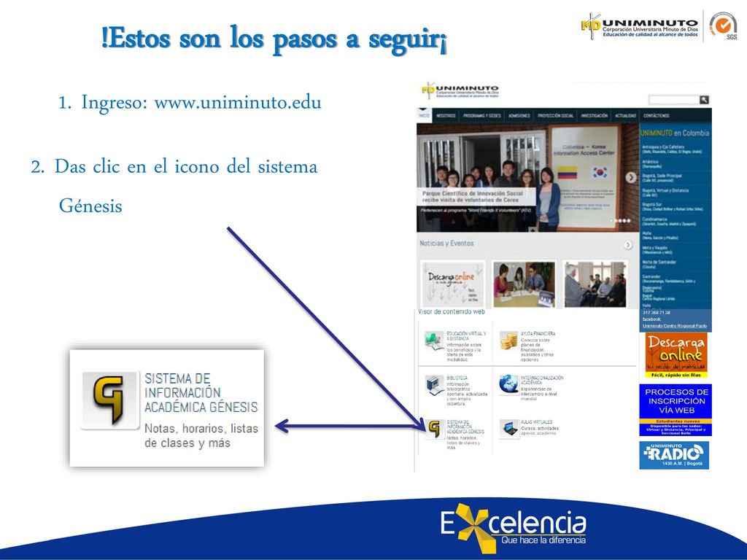The height and width of the screenshot is (560, 747).
Task: Open the news thumbnail of three people at a table
Action: click(x=524, y=284)
